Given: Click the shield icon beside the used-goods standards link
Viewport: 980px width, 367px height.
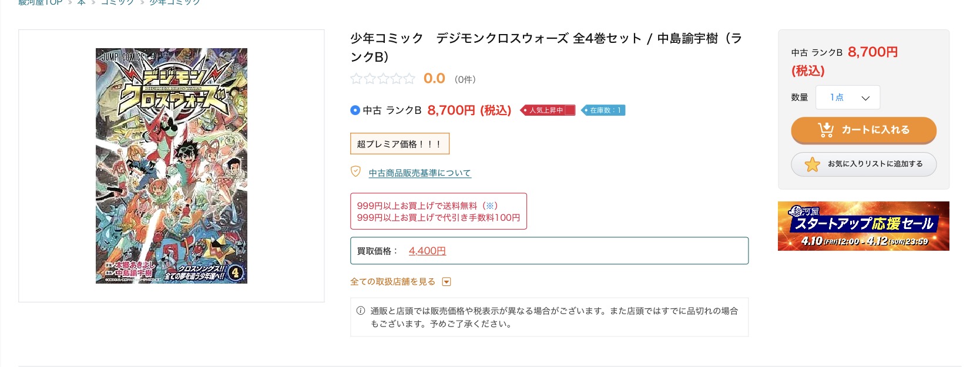Looking at the screenshot, I should (x=355, y=171).
